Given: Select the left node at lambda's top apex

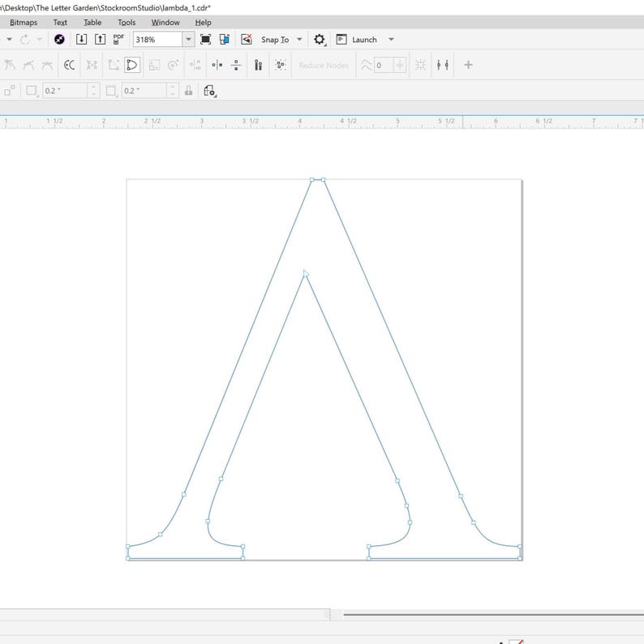Looking at the screenshot, I should (x=311, y=180).
